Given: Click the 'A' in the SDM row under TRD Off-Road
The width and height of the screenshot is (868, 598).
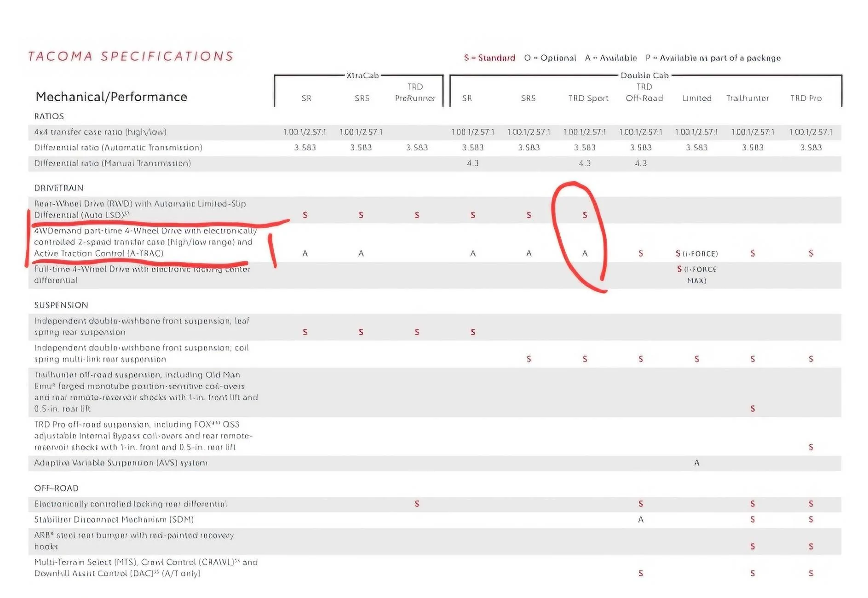Looking at the screenshot, I should coord(641,520).
